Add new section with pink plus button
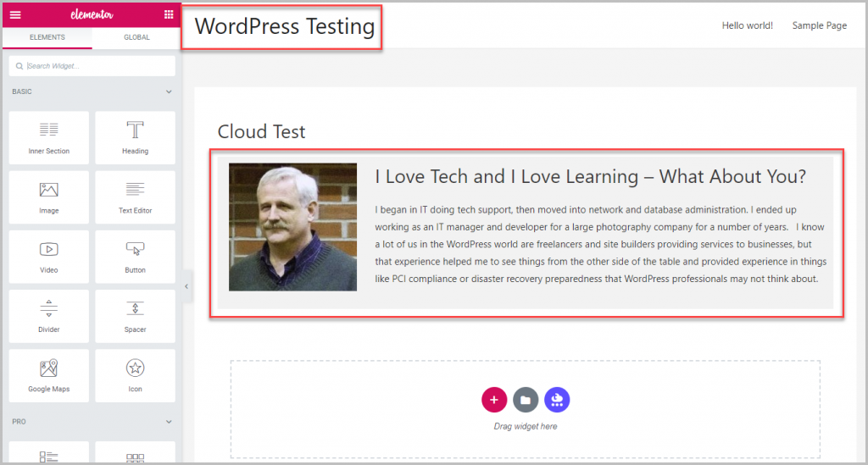Screen dimensions: 868x465 494,400
